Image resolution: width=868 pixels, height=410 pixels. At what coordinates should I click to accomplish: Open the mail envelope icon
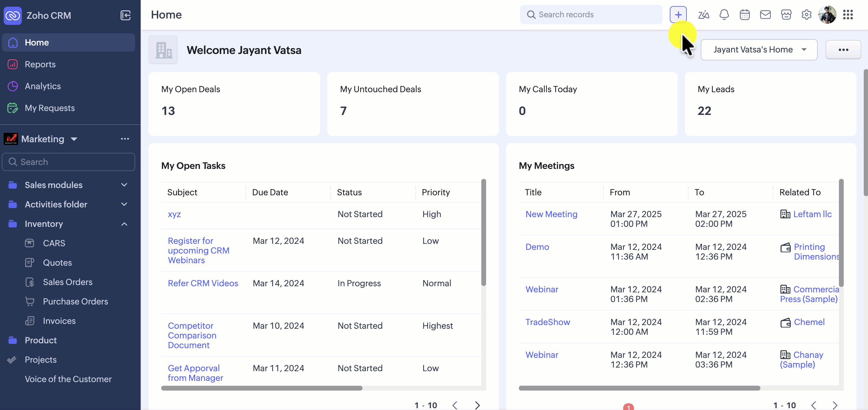coord(765,15)
